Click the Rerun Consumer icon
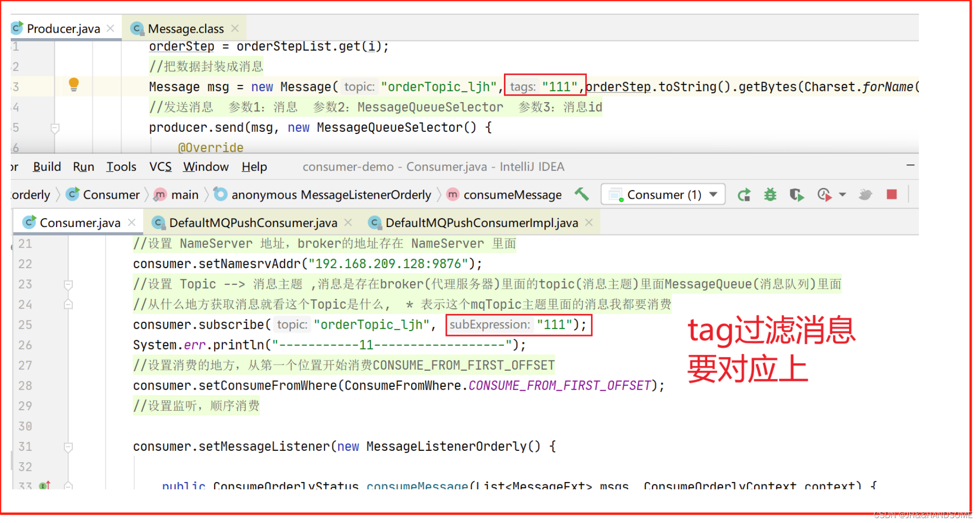 (x=744, y=195)
